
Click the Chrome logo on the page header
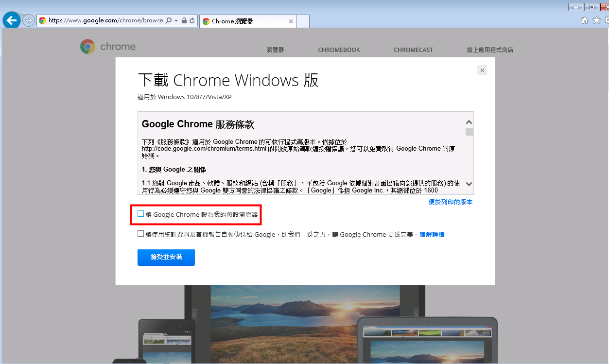(x=108, y=47)
